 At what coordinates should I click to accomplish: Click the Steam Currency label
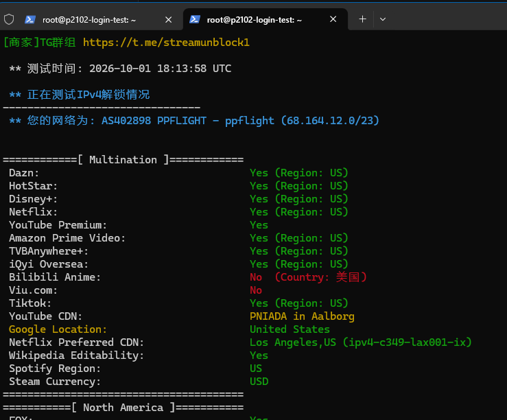(x=55, y=382)
